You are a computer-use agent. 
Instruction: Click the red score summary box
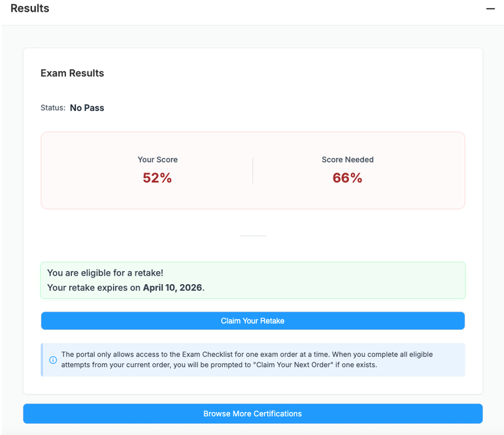point(252,196)
